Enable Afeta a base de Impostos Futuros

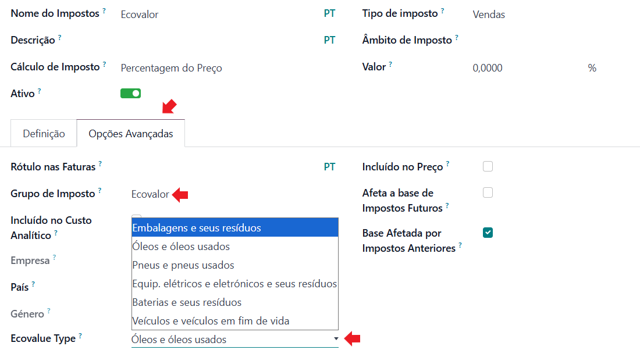point(488,192)
